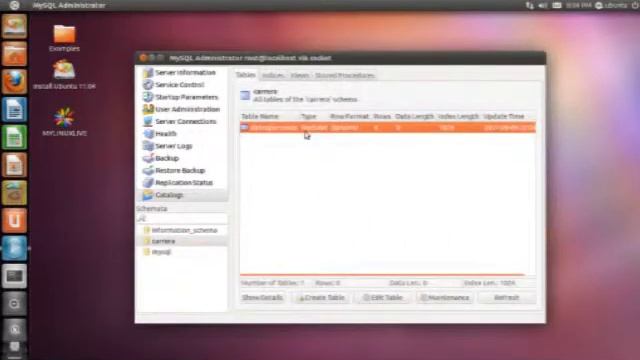This screenshot has height=360, width=640.
Task: Switch to the Indices tab
Action: (x=273, y=76)
